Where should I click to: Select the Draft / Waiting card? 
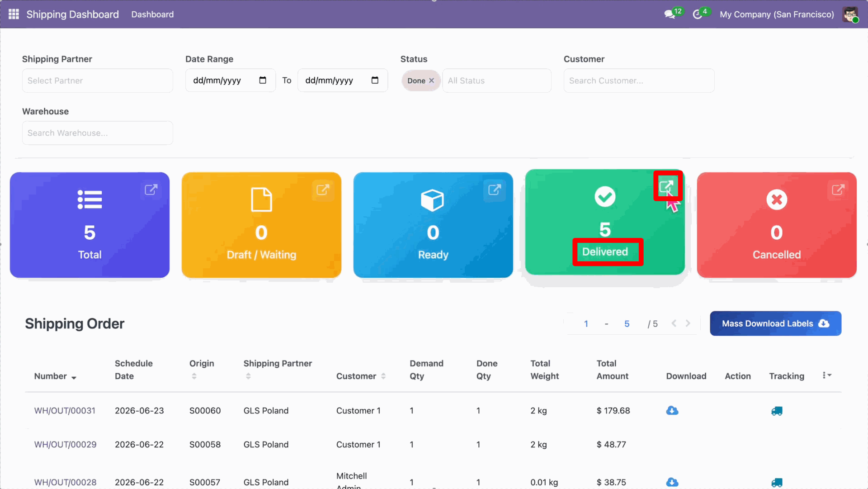pos(261,225)
